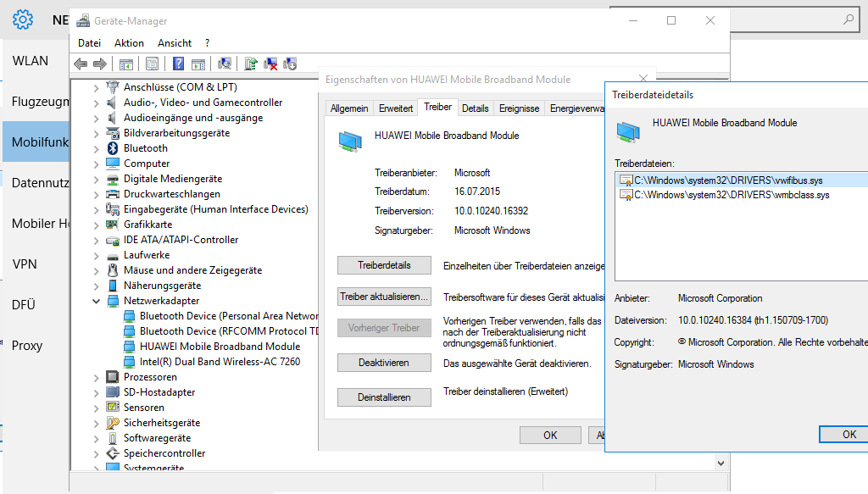Switch to the Allgemein tab
The height and width of the screenshot is (494, 868).
[x=349, y=108]
